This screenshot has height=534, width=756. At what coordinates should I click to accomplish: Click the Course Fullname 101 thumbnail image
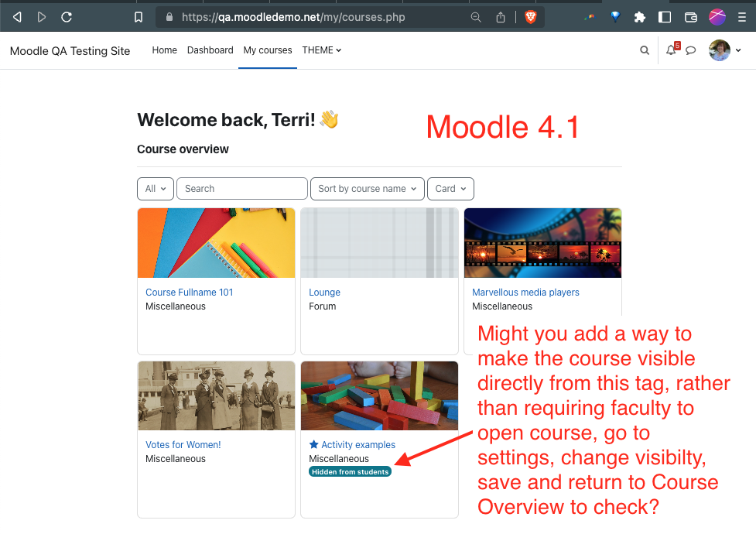click(216, 243)
